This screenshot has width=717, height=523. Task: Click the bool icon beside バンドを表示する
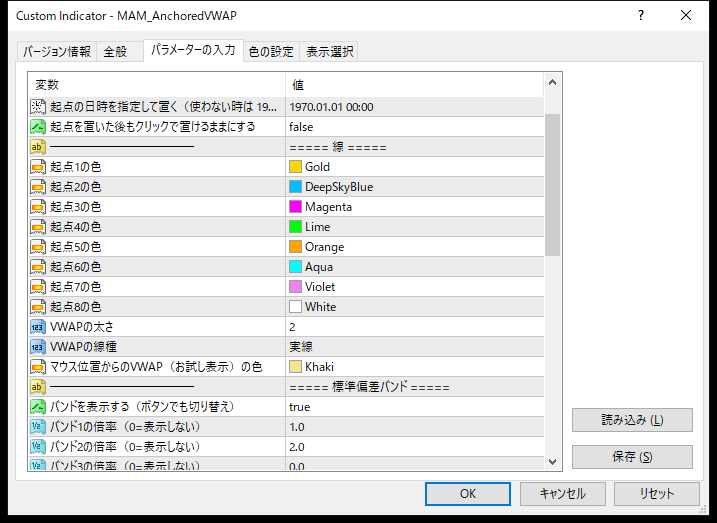[38, 407]
